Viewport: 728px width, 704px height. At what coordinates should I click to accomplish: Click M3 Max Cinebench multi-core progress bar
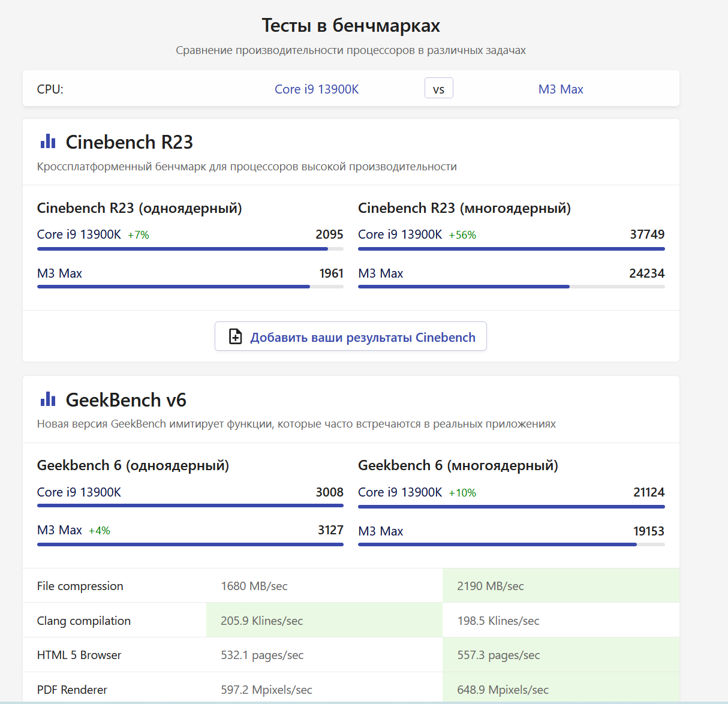(511, 287)
